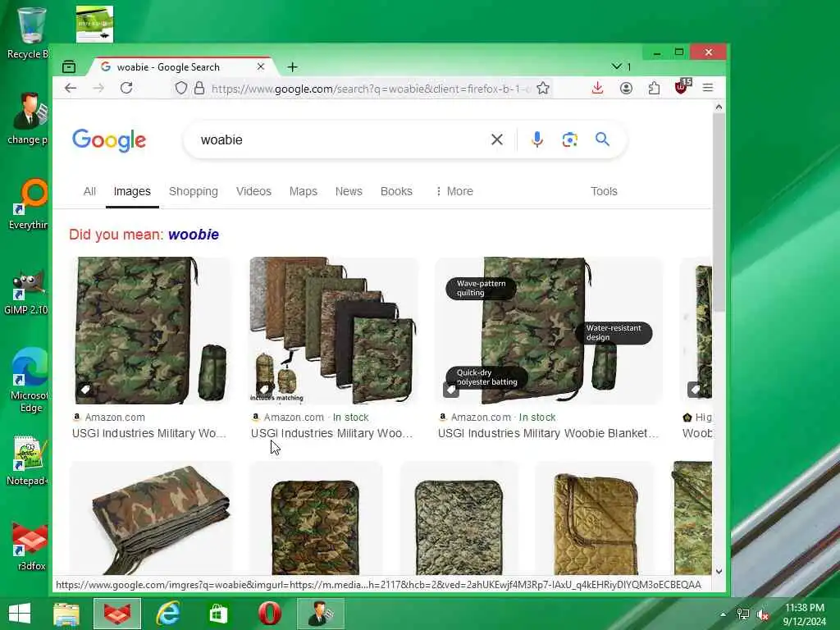The height and width of the screenshot is (630, 840).
Task: Reload the Google search page
Action: point(126,88)
